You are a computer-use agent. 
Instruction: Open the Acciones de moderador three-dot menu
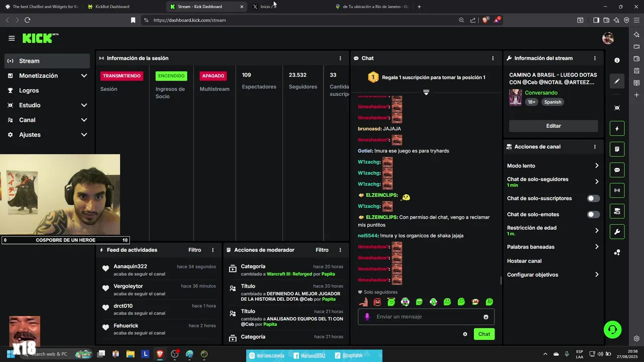[340, 250]
